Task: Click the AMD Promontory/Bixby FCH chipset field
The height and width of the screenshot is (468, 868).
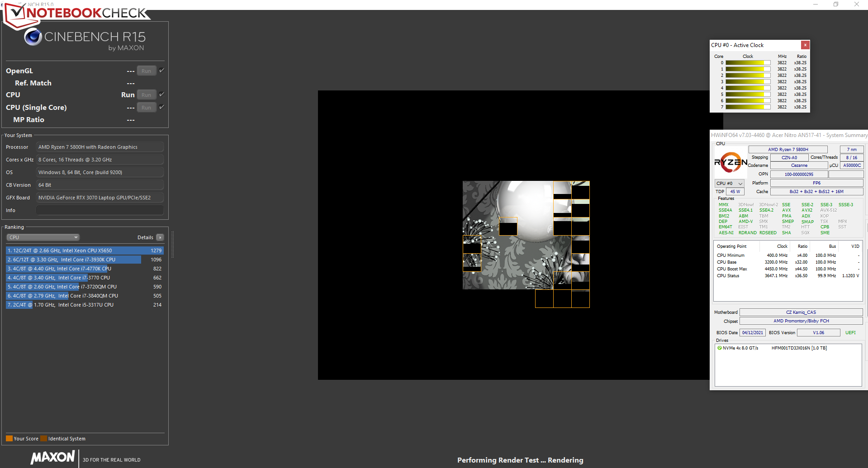Action: 801,321
